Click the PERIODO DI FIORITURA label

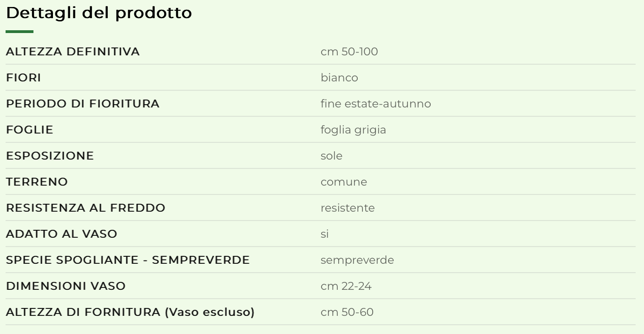pos(82,104)
